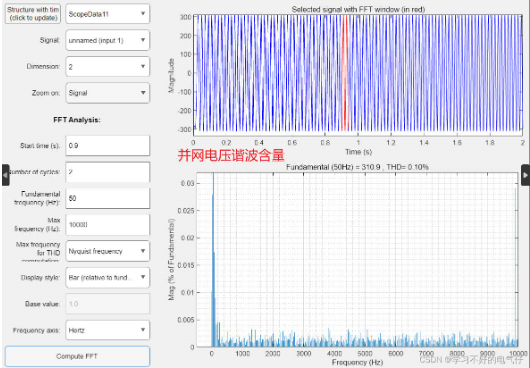Open the Max frequency for THD dropdown
This screenshot has width=530, height=368.
(x=107, y=251)
